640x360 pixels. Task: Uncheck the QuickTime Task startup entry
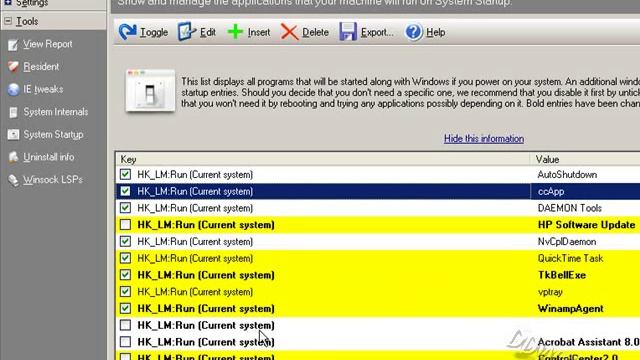point(125,258)
